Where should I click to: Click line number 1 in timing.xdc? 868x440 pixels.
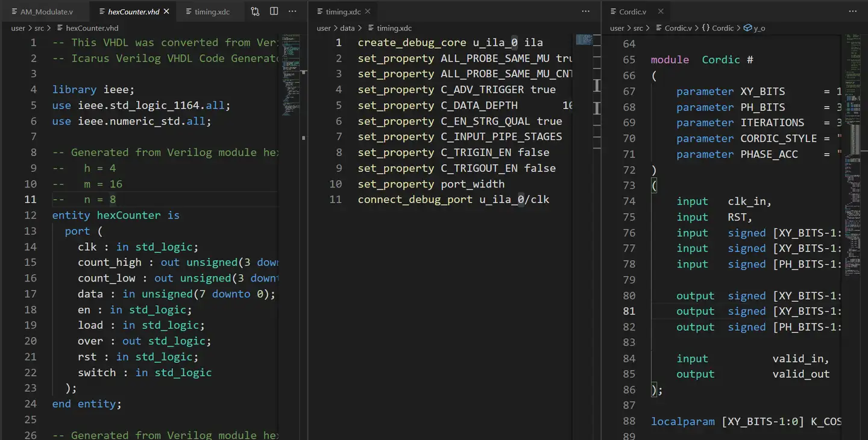339,42
